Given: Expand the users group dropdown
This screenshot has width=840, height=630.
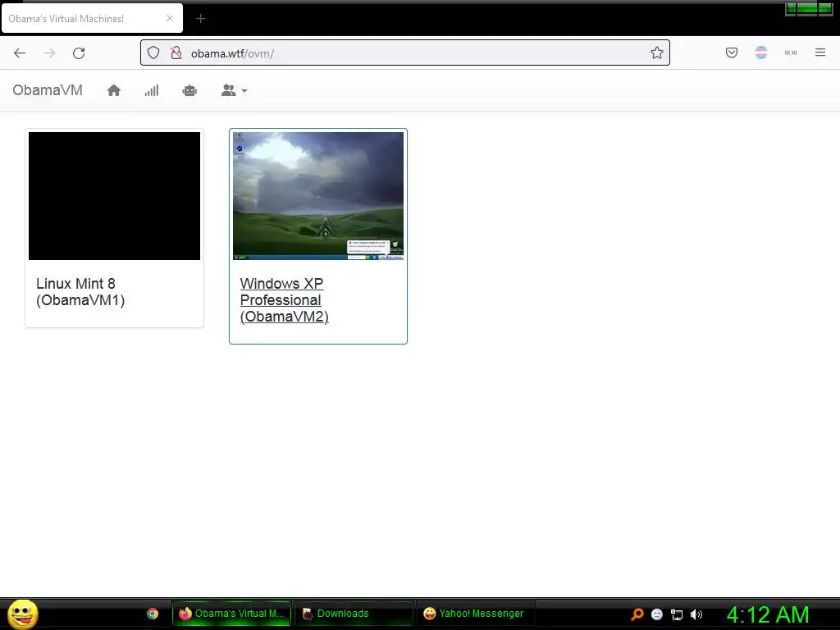Looking at the screenshot, I should 234,90.
